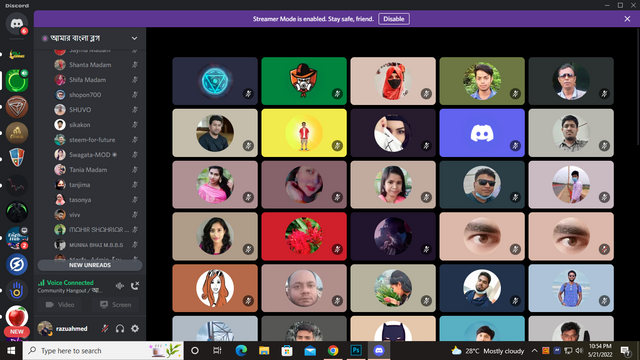Viewport: 640px width, 360px height.
Task: Click the Discord taskbar icon
Action: coord(379,351)
